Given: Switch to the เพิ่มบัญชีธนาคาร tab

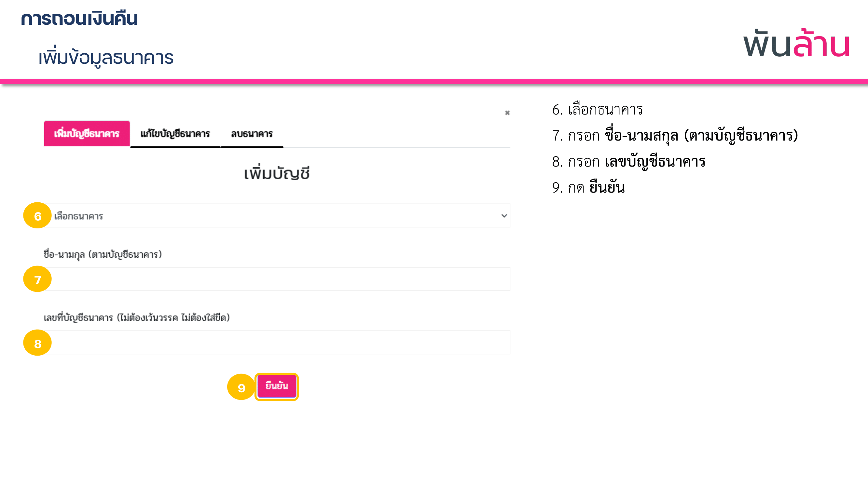Looking at the screenshot, I should pos(87,134).
